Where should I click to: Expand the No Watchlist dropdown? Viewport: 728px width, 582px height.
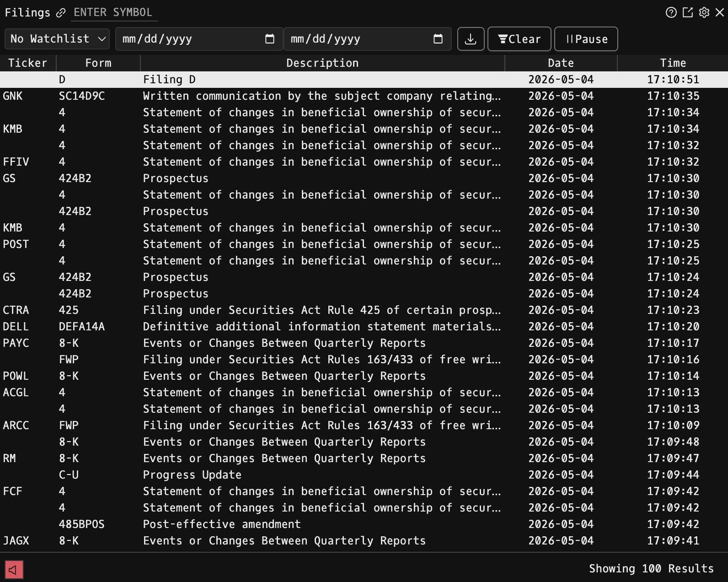pos(57,39)
